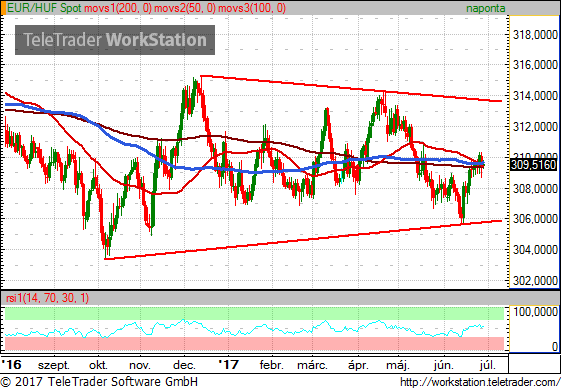Image resolution: width=561 pixels, height=391 pixels.
Task: Click the '16 year label on time axis
Action: pyautogui.click(x=11, y=365)
